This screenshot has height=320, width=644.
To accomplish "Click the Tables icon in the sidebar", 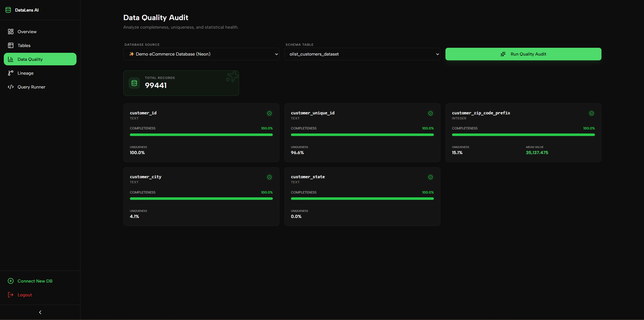I will tap(11, 45).
